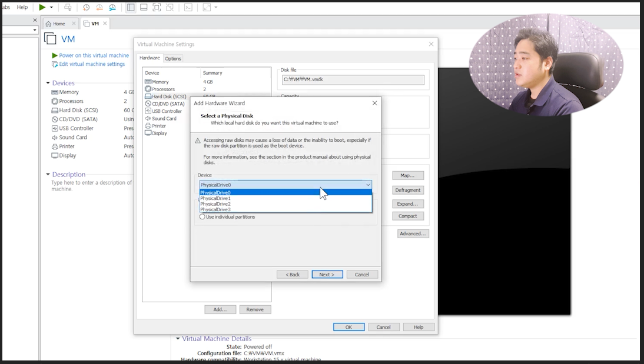Choose PhysicalDrive1 from the dropdown list
Image resolution: width=644 pixels, height=364 pixels.
(x=286, y=199)
